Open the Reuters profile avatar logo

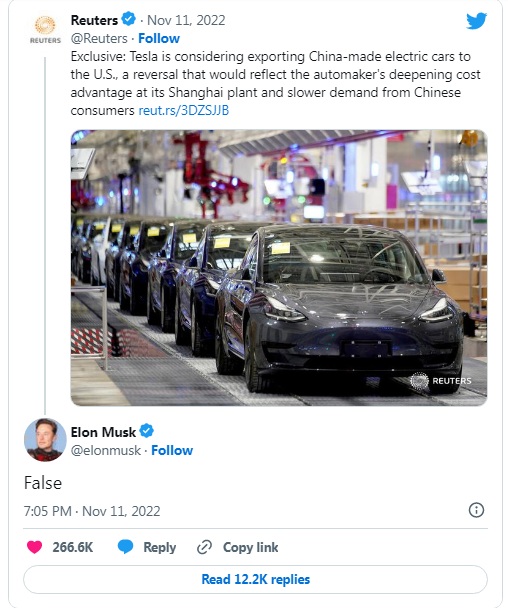[45, 30]
